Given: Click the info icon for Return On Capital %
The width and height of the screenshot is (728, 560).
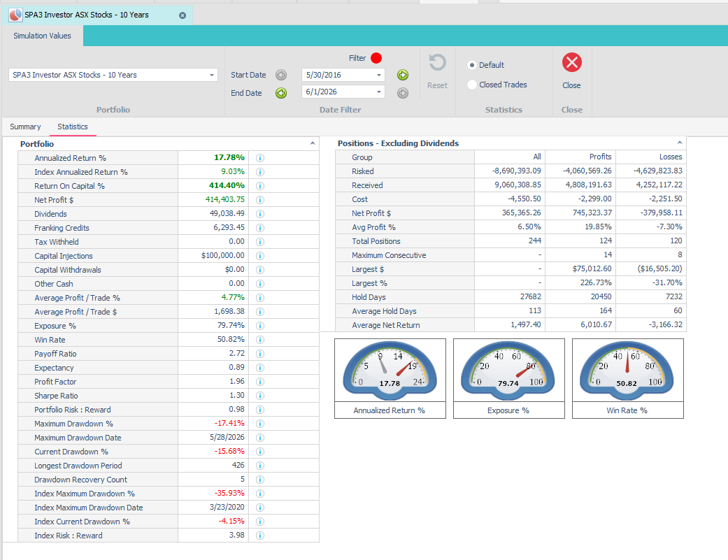Looking at the screenshot, I should [260, 185].
